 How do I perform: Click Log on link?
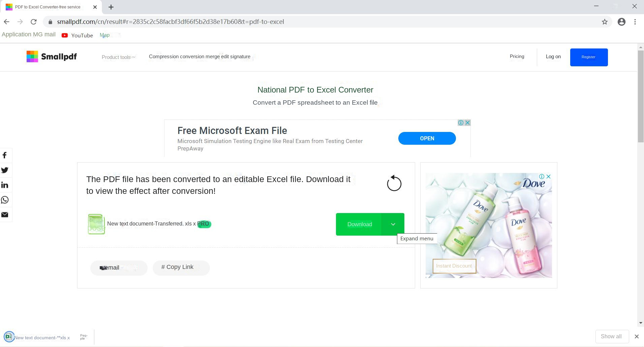click(x=553, y=57)
